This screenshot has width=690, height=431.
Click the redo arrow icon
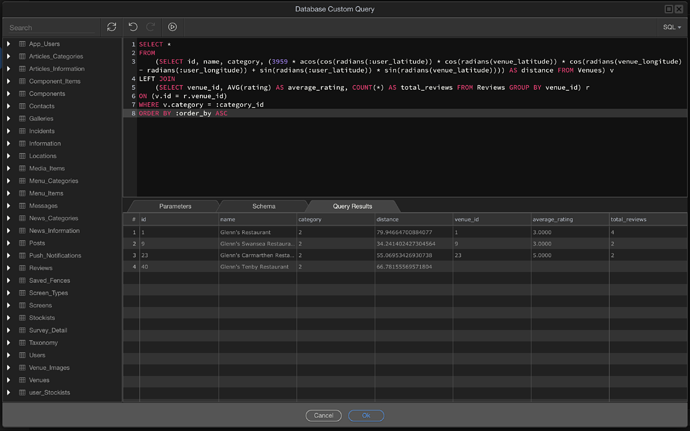coord(150,27)
